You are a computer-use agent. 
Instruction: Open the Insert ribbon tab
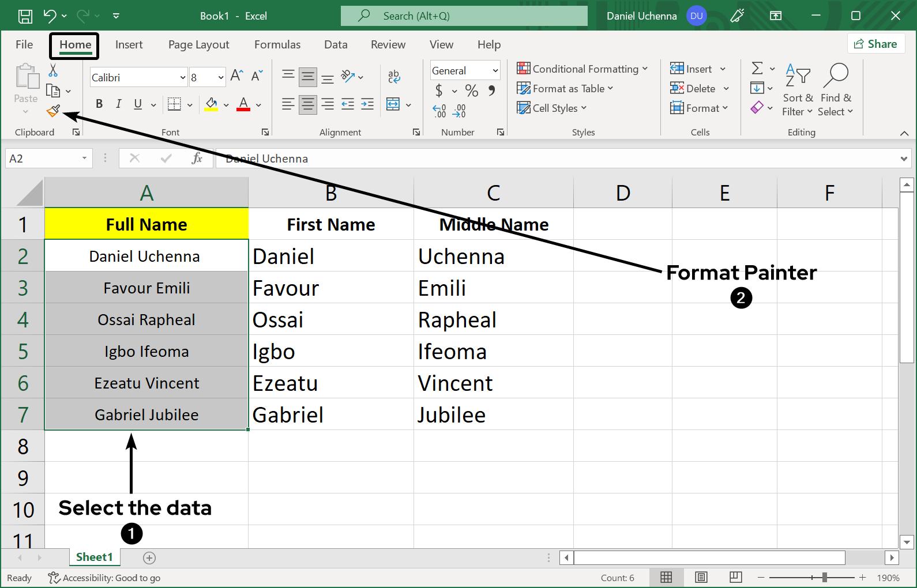(129, 45)
